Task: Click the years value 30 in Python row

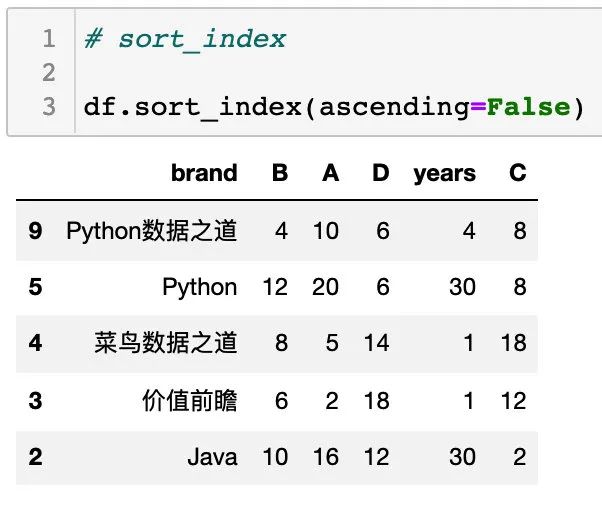Action: (463, 287)
